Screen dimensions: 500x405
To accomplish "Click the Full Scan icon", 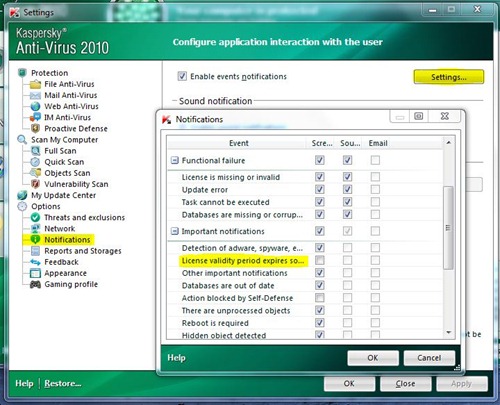I will point(35,151).
